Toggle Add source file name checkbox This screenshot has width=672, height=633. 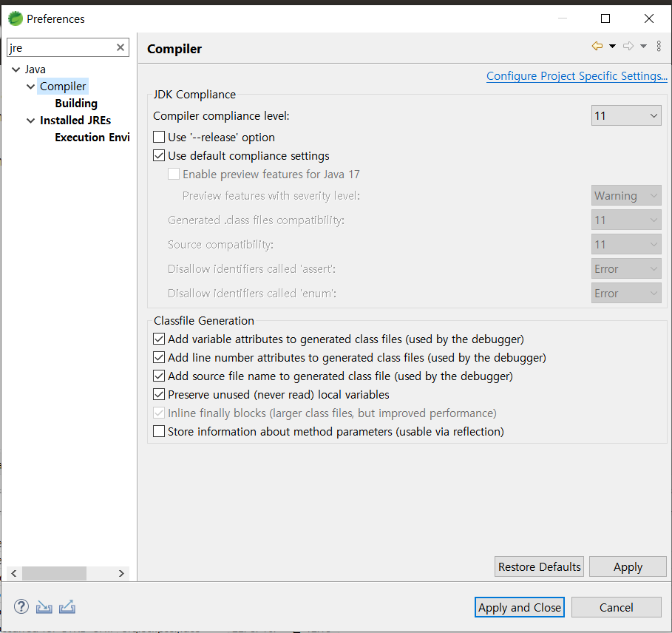coord(159,376)
